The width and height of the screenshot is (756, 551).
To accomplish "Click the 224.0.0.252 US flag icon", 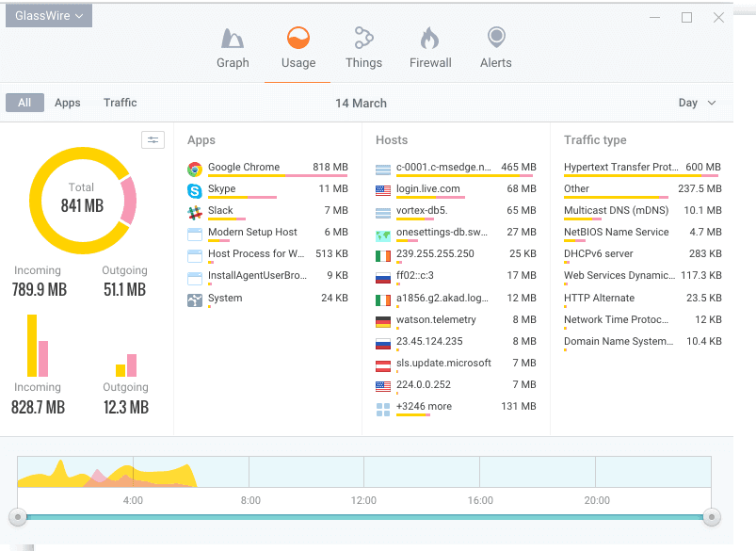I will 383,386.
